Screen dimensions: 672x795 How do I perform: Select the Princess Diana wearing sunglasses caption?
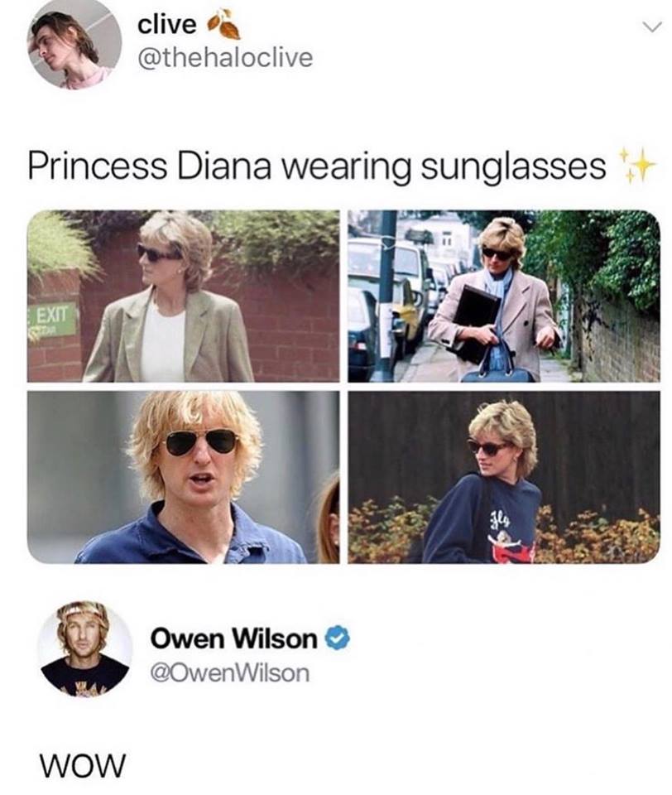coord(317,166)
